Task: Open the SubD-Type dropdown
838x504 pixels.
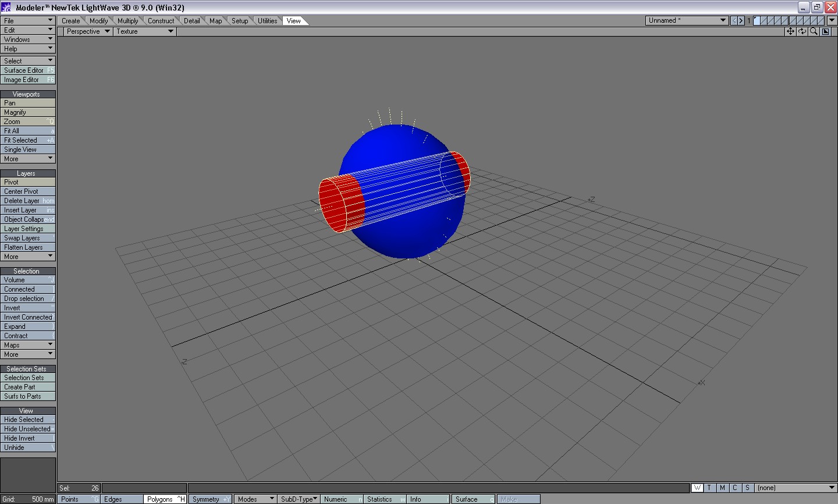Action: coord(298,499)
